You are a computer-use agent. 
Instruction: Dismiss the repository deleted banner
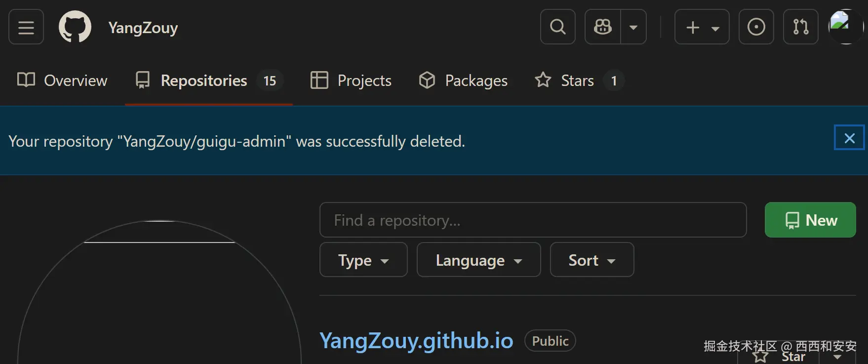849,138
